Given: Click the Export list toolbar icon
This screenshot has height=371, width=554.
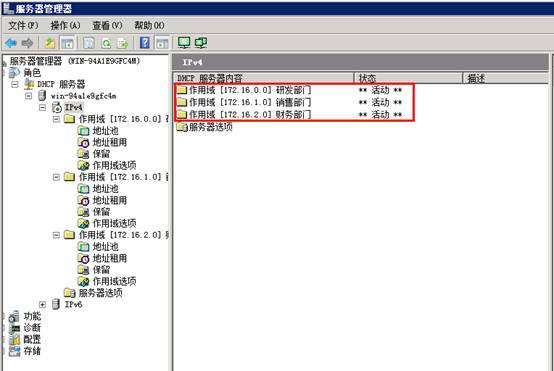Looking at the screenshot, I should point(123,43).
